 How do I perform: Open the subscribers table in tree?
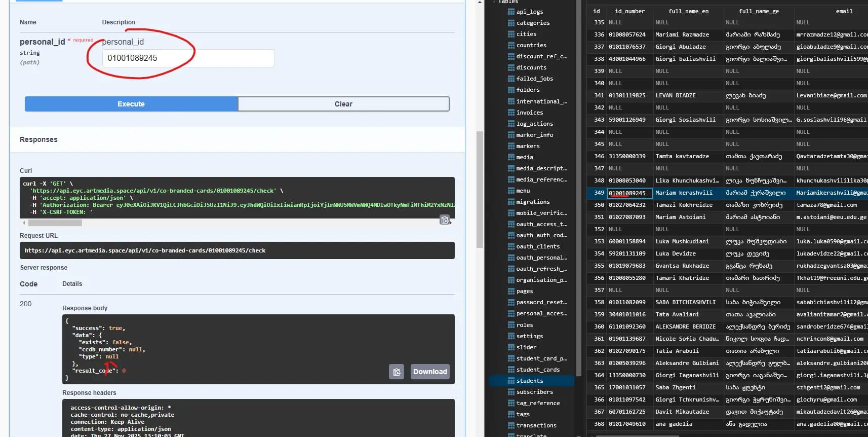534,392
